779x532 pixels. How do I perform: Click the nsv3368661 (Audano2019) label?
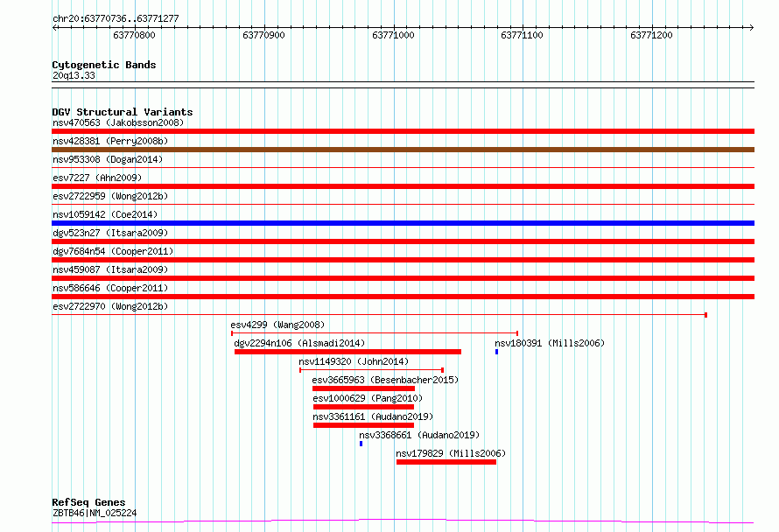419,435
